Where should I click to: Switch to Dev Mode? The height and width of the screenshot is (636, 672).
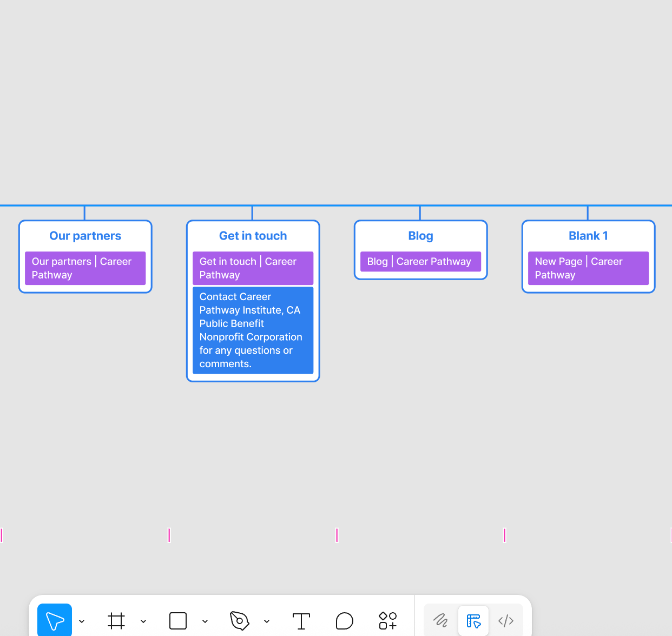coord(506,620)
